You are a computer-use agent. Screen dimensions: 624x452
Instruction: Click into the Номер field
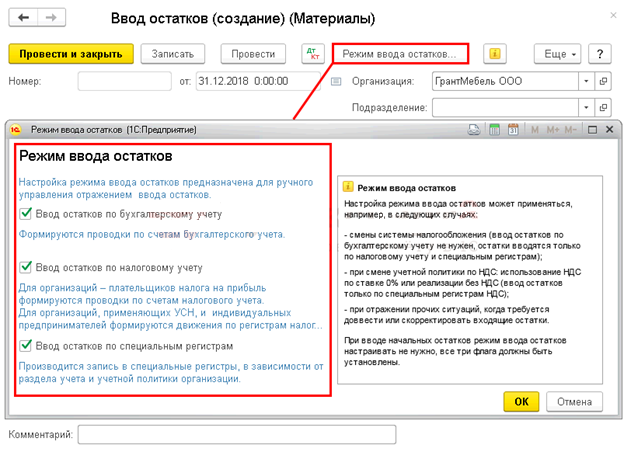(125, 81)
